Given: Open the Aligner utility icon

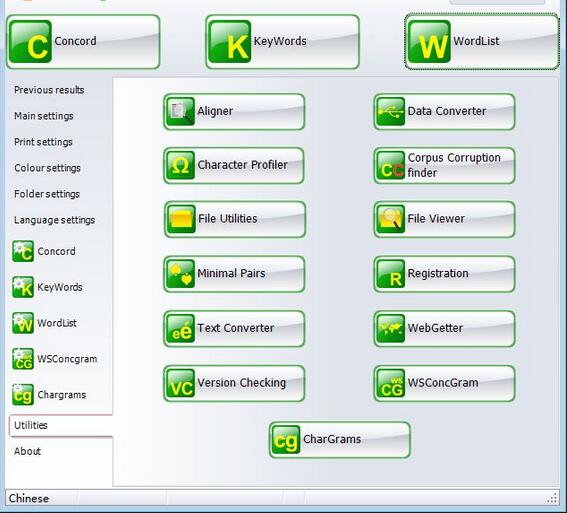Looking at the screenshot, I should pyautogui.click(x=180, y=111).
